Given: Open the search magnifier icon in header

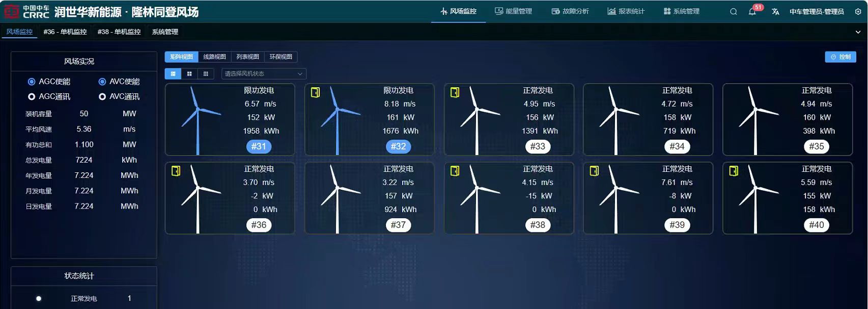Looking at the screenshot, I should (x=733, y=12).
